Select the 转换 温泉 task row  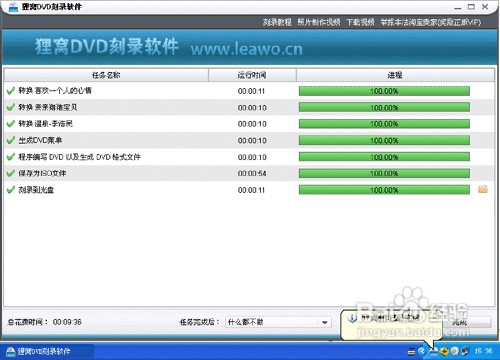click(249, 124)
